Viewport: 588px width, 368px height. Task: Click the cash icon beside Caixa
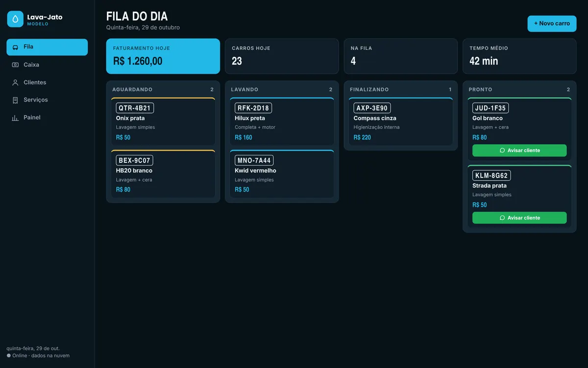[x=15, y=65]
